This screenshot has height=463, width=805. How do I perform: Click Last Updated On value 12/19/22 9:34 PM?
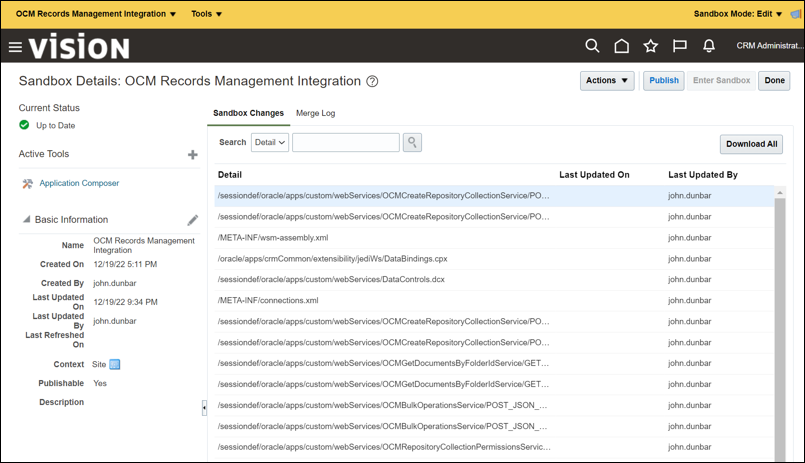click(x=125, y=302)
